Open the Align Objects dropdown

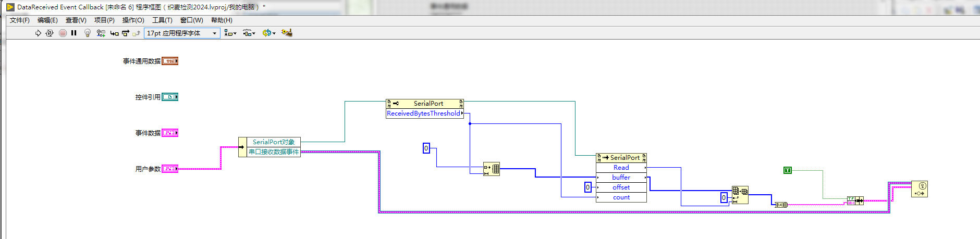tap(230, 33)
